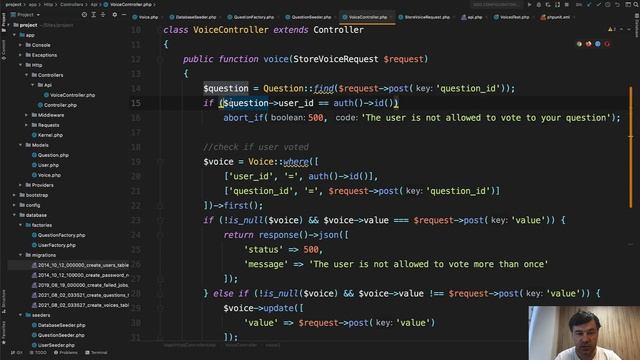Click the Expand All icon in Project panel
This screenshot has height=360, width=640.
click(x=93, y=15)
